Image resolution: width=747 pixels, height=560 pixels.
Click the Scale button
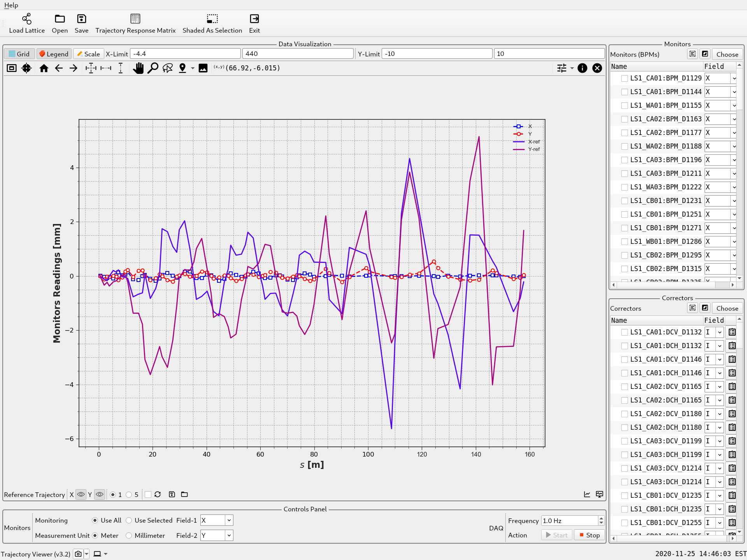(88, 54)
